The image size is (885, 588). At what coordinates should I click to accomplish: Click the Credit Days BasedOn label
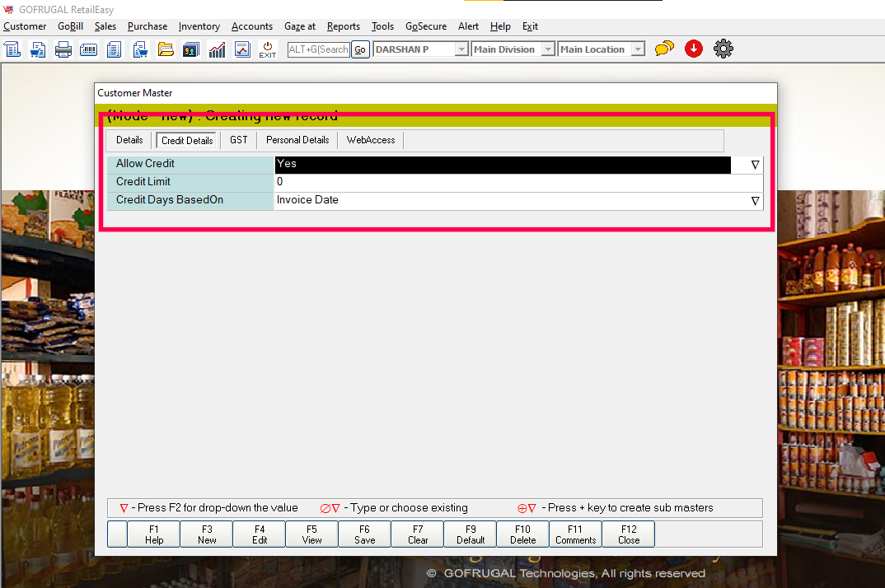pyautogui.click(x=169, y=200)
